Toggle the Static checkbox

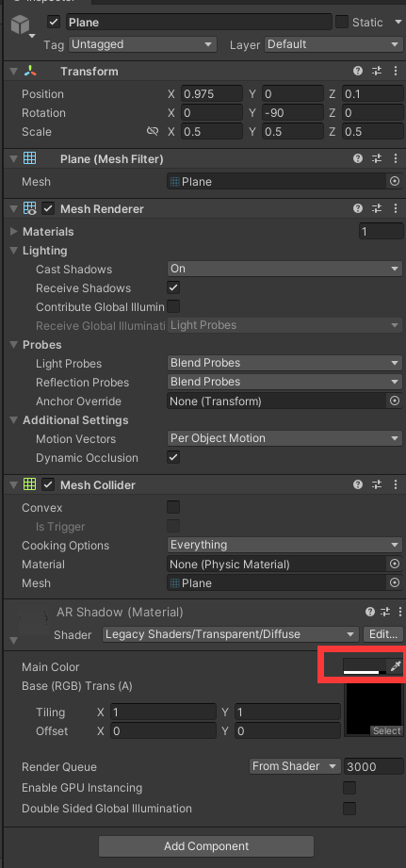[342, 22]
